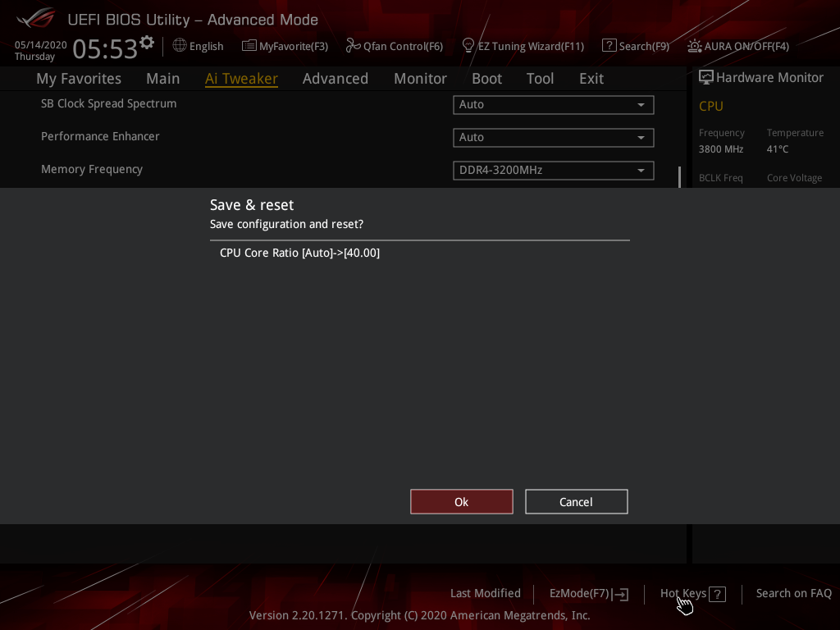Click the 3800 MHz frequency value

tap(720, 149)
